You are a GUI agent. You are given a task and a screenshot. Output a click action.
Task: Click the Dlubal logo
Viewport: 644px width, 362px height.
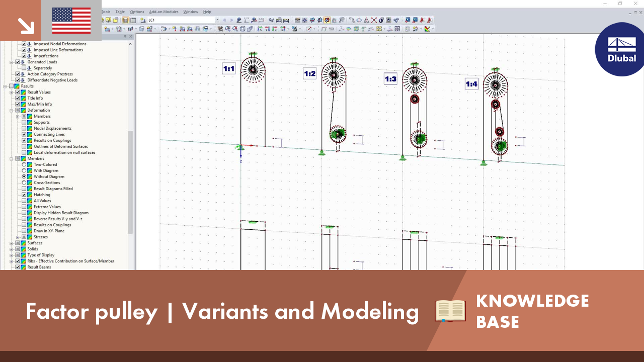(x=619, y=50)
